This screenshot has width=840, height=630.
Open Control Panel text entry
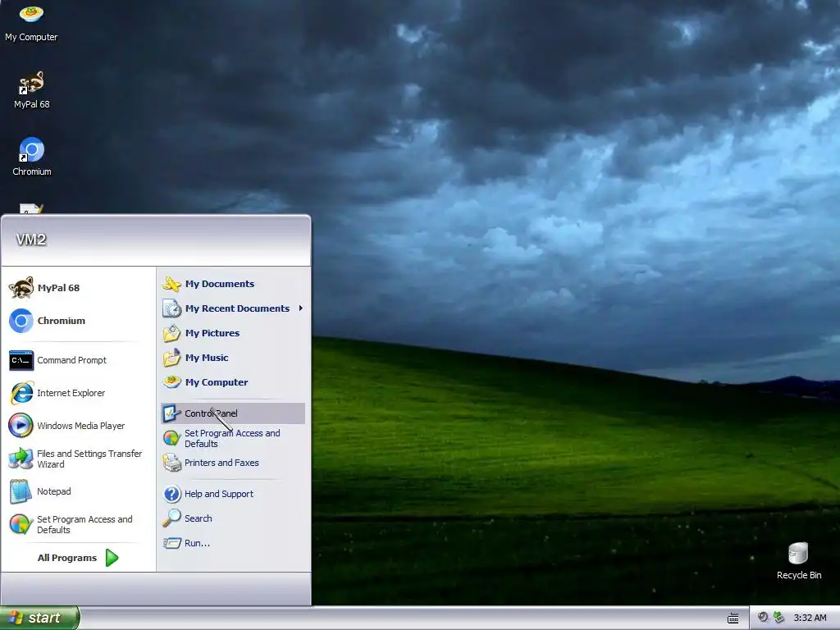211,413
